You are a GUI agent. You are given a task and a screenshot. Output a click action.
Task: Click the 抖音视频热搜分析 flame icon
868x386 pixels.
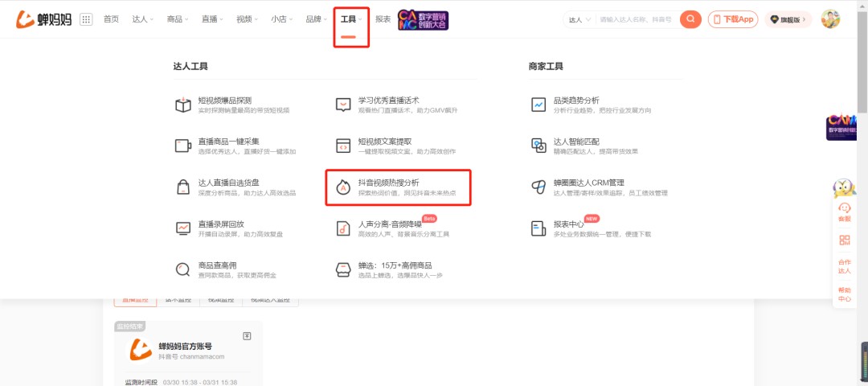pos(343,187)
